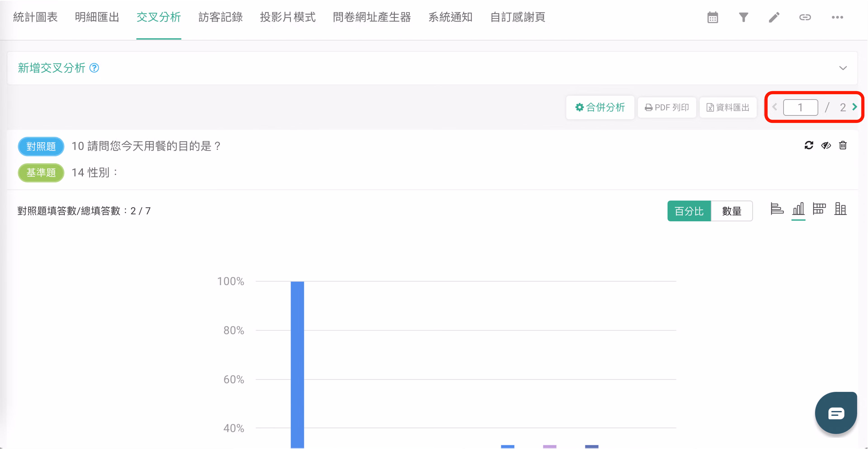868x449 pixels.
Task: Delete the analysis with trash icon
Action: coord(843,145)
